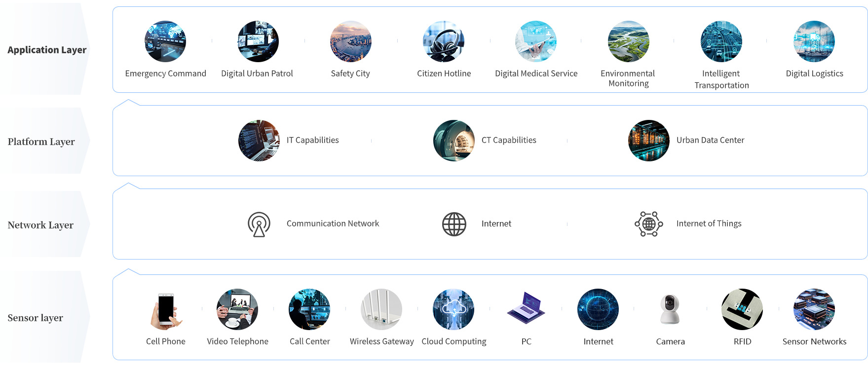Select the Cell Phone icon

(166, 310)
